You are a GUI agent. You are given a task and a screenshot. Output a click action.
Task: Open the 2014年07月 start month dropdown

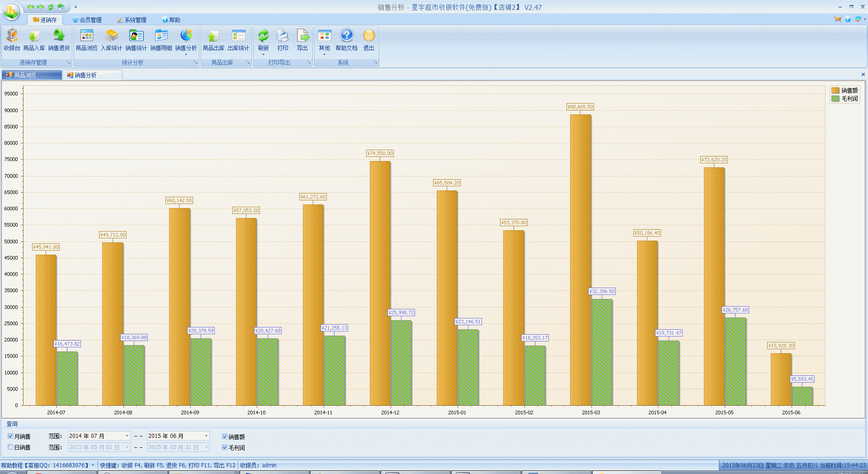click(127, 436)
